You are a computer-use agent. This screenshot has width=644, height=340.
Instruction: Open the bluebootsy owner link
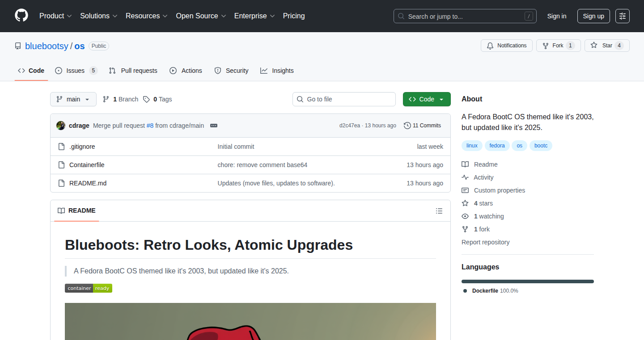47,46
